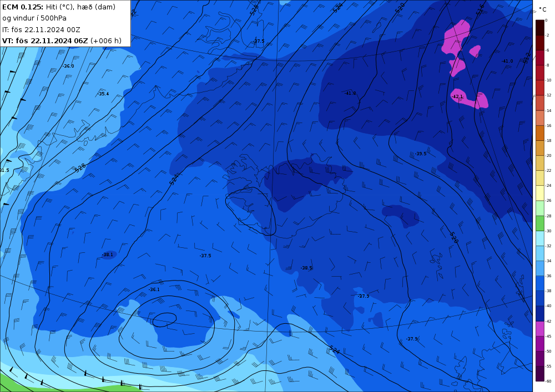The height and width of the screenshot is (392, 555).
Task: Click the '(+006 h)' forecast offset text
Action: [x=106, y=41]
